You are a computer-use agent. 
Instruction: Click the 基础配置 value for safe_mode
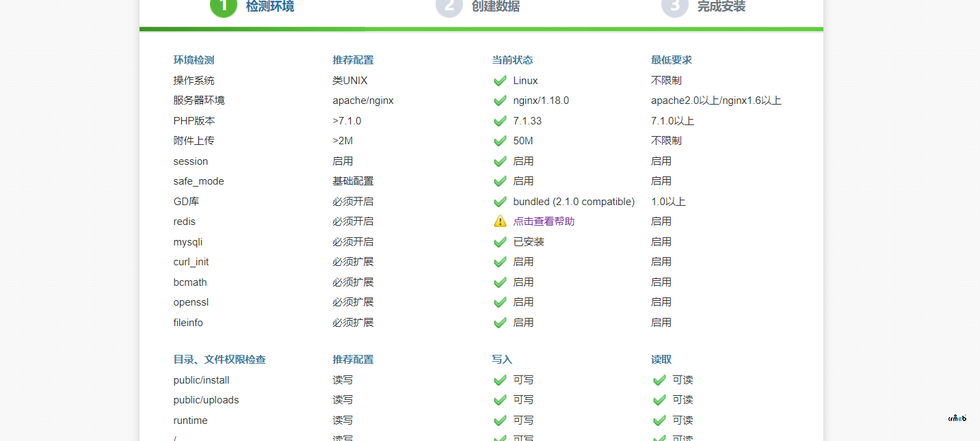tap(353, 181)
